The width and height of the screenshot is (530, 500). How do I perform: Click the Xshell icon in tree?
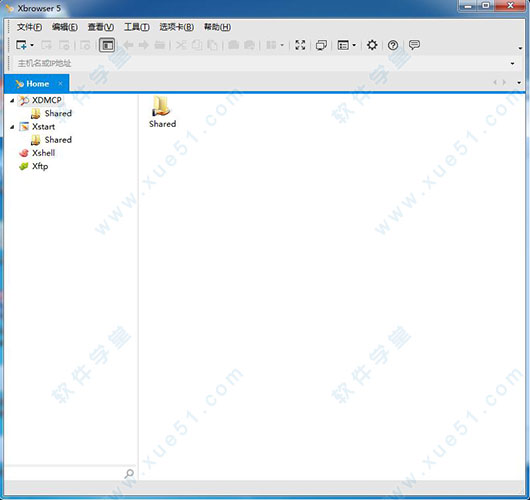[x=24, y=153]
